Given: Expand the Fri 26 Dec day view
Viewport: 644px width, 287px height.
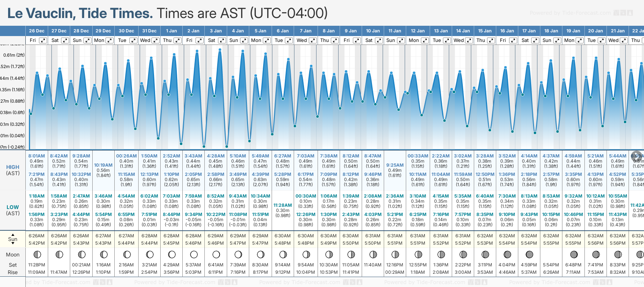Looking at the screenshot, I should (x=43, y=40).
